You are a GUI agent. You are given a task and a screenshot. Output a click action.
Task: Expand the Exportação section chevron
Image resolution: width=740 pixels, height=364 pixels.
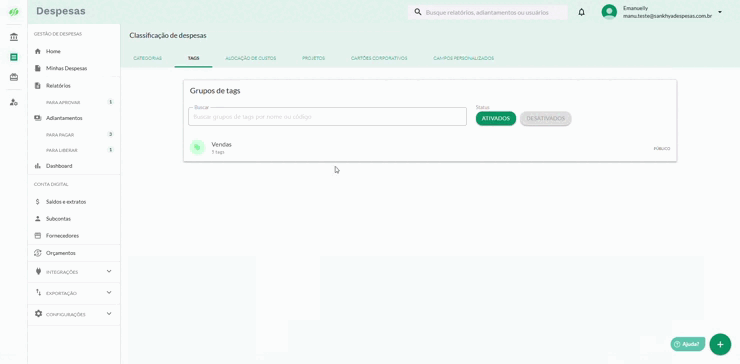point(109,293)
